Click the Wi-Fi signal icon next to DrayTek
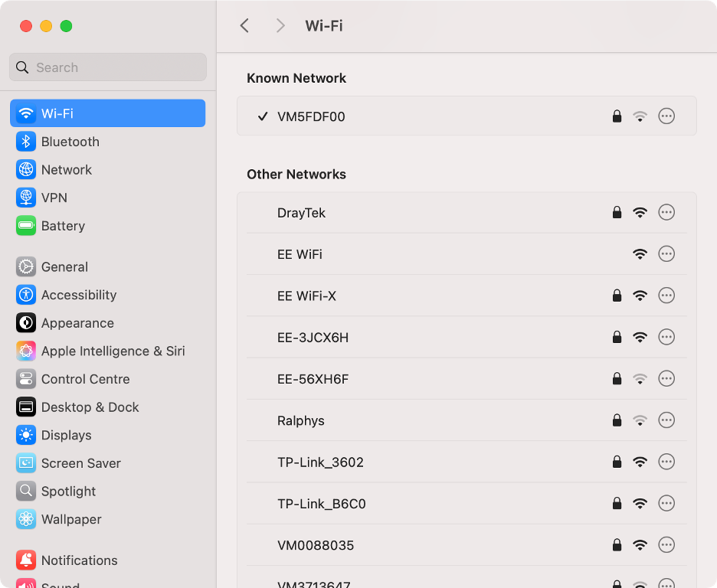 pos(640,212)
